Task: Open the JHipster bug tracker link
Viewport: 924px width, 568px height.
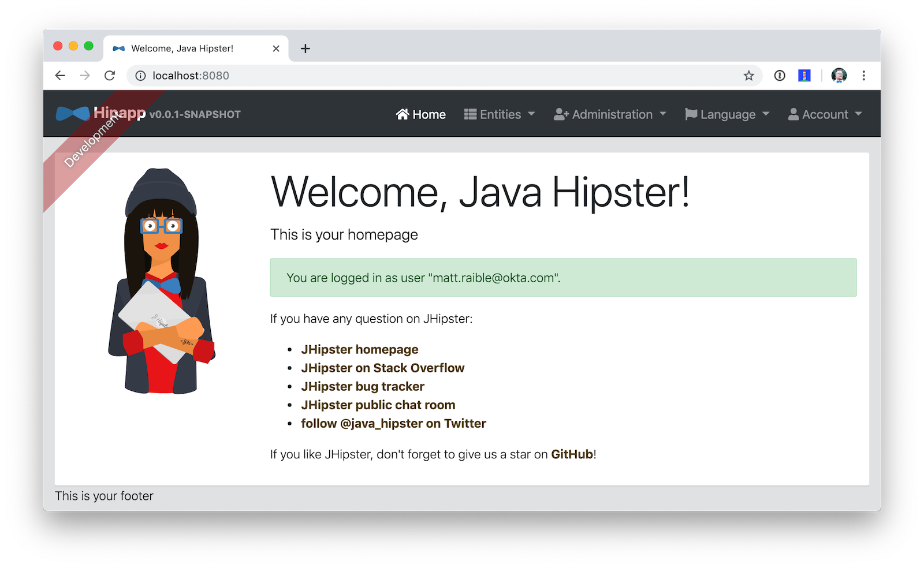Action: 363,386
